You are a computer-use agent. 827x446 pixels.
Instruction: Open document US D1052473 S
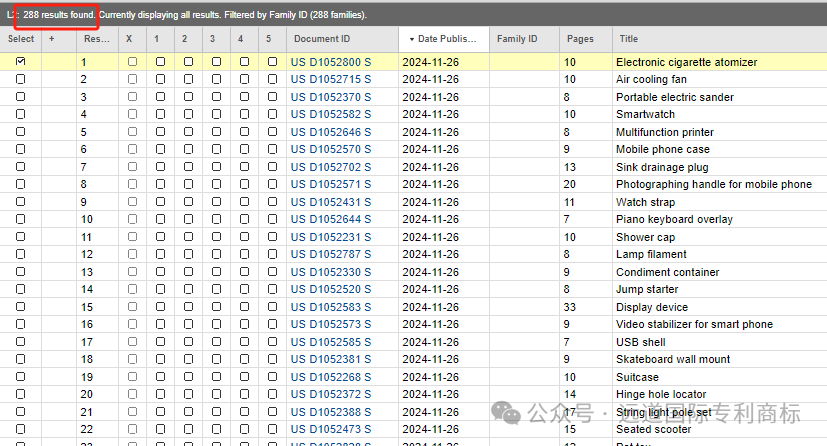point(331,429)
